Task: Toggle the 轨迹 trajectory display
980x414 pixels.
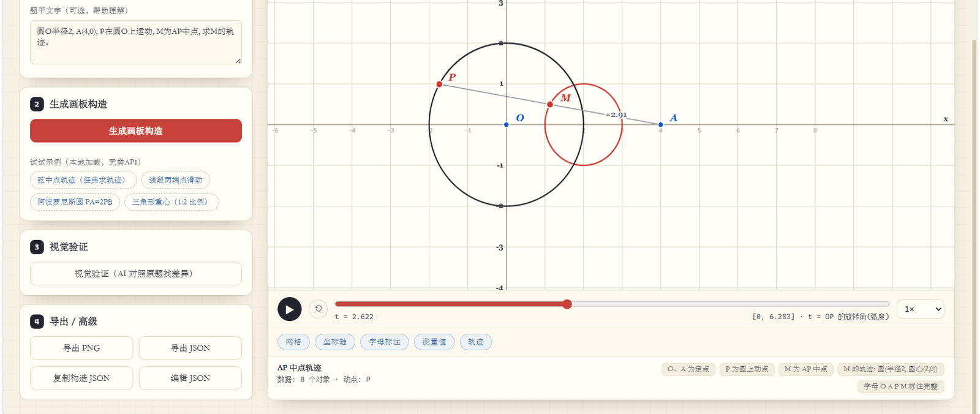Action: click(x=476, y=342)
